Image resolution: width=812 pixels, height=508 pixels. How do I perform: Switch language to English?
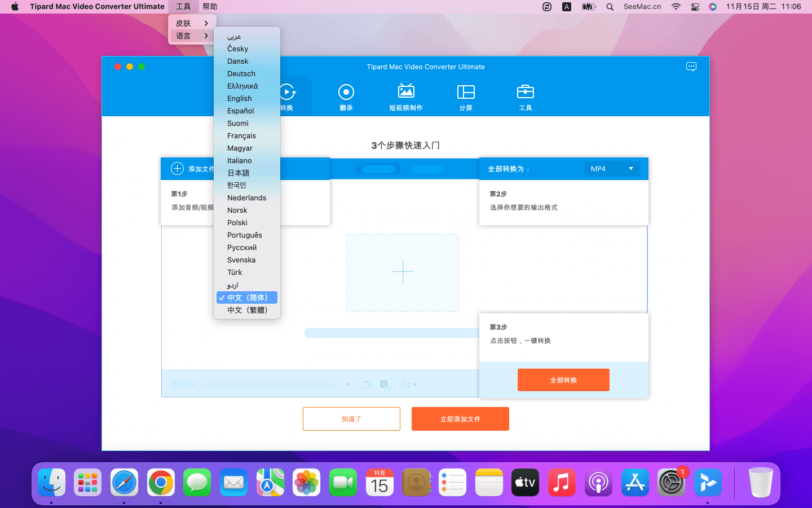[240, 99]
